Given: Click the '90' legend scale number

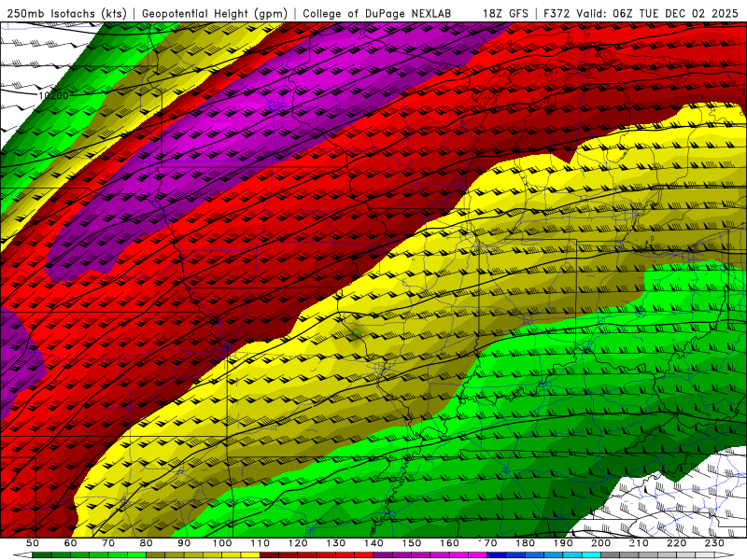Looking at the screenshot, I should click(184, 543).
